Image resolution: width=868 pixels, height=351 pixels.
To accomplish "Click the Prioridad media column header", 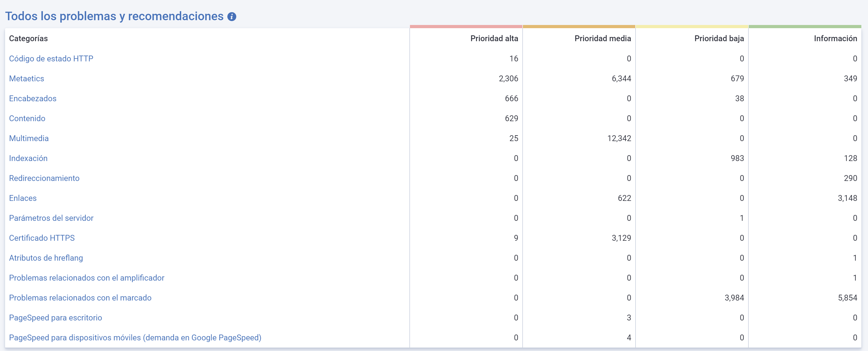I will tap(603, 39).
